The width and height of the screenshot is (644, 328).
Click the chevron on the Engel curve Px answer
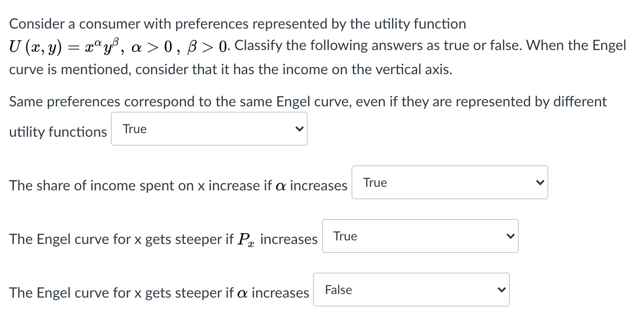point(510,236)
